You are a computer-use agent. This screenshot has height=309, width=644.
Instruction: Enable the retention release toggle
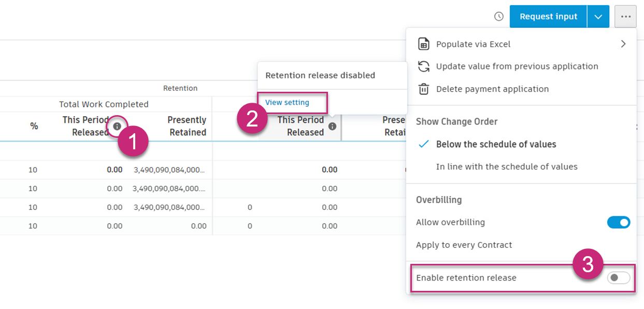pyautogui.click(x=619, y=278)
